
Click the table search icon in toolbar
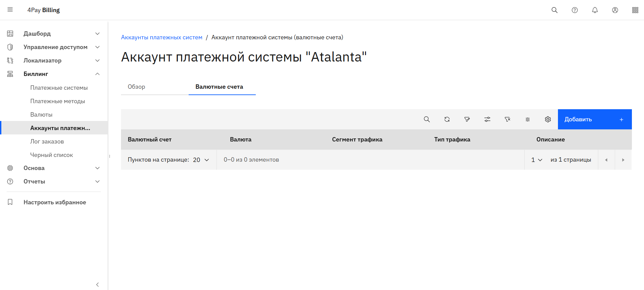(427, 119)
